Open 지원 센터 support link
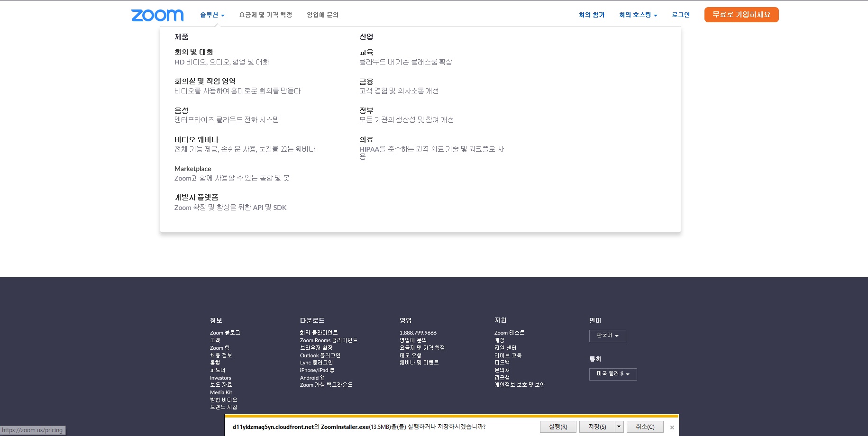This screenshot has width=868, height=436. click(505, 348)
